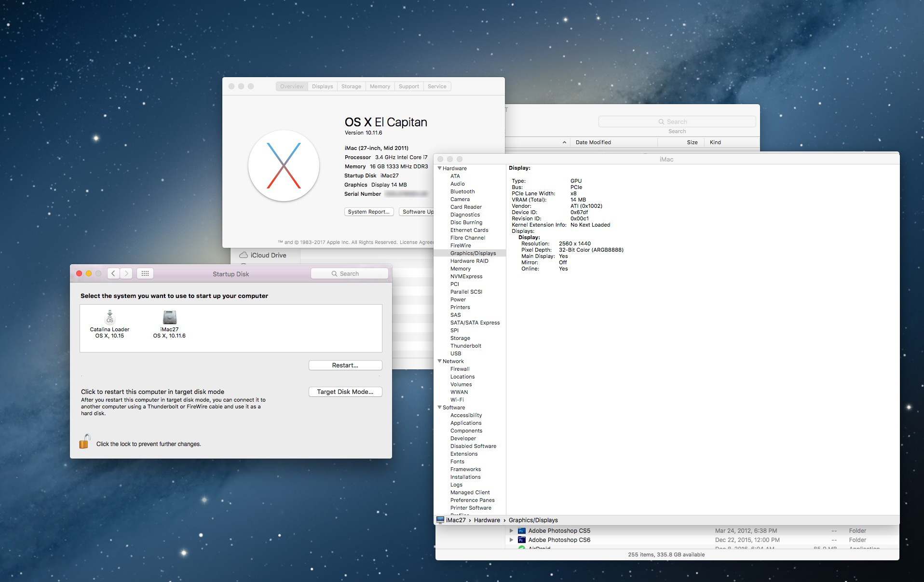This screenshot has height=582, width=924.
Task: Collapse the Software tree section
Action: [x=439, y=407]
